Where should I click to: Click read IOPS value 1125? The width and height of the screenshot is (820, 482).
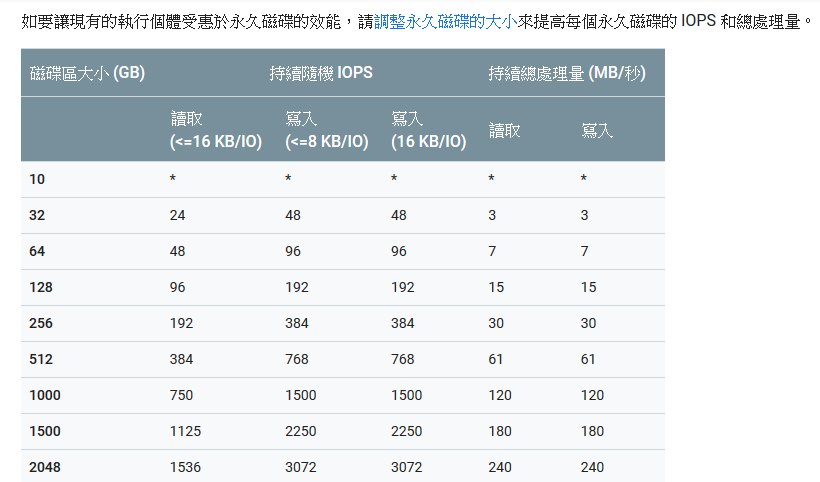[185, 431]
